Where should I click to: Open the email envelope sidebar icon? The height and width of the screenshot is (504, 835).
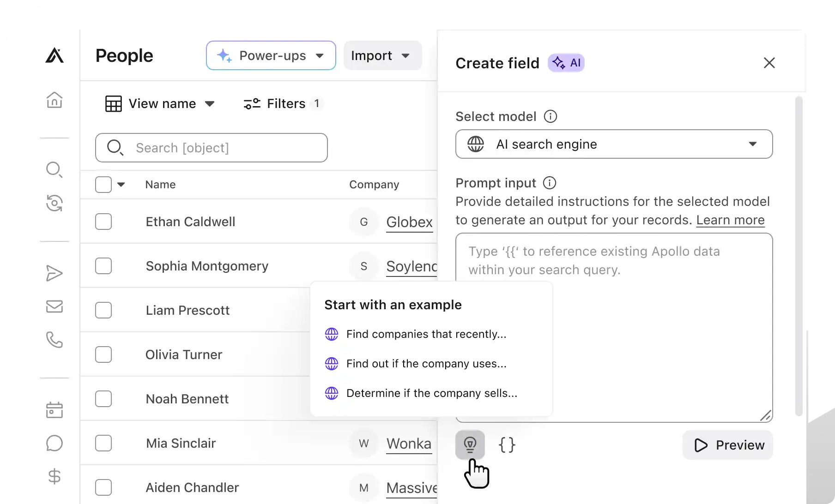[x=54, y=306]
